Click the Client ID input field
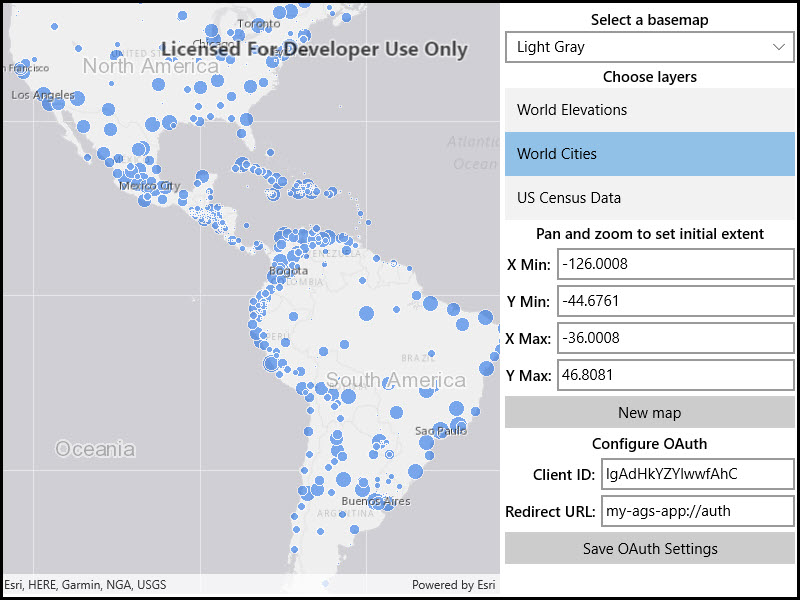The height and width of the screenshot is (600, 800). coord(697,474)
